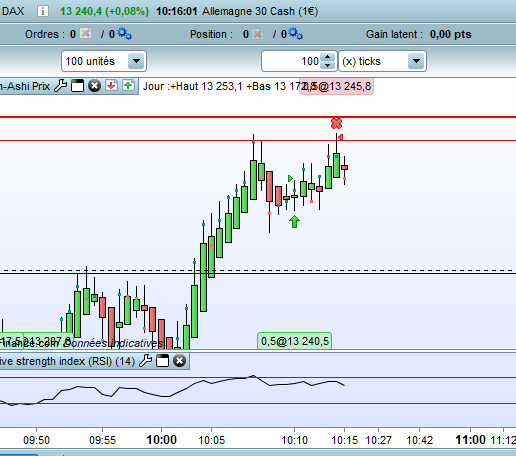Open the DAX instrument info icon
516x456 pixels.
point(42,11)
